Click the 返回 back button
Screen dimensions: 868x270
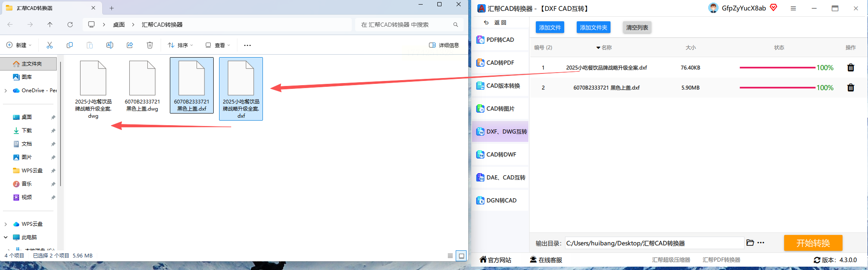pyautogui.click(x=495, y=23)
